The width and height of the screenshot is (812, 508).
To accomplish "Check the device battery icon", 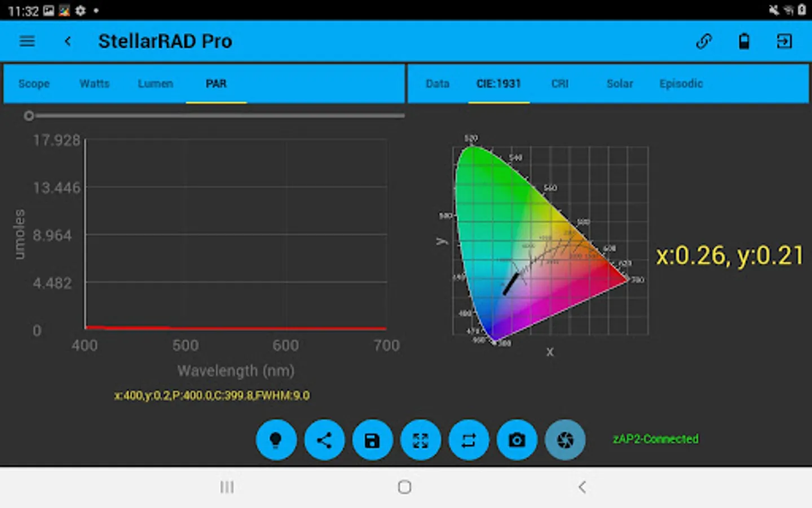I will click(x=744, y=41).
